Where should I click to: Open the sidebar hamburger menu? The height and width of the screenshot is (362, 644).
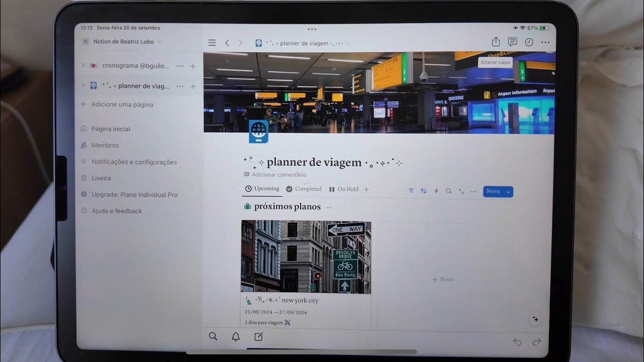point(212,43)
